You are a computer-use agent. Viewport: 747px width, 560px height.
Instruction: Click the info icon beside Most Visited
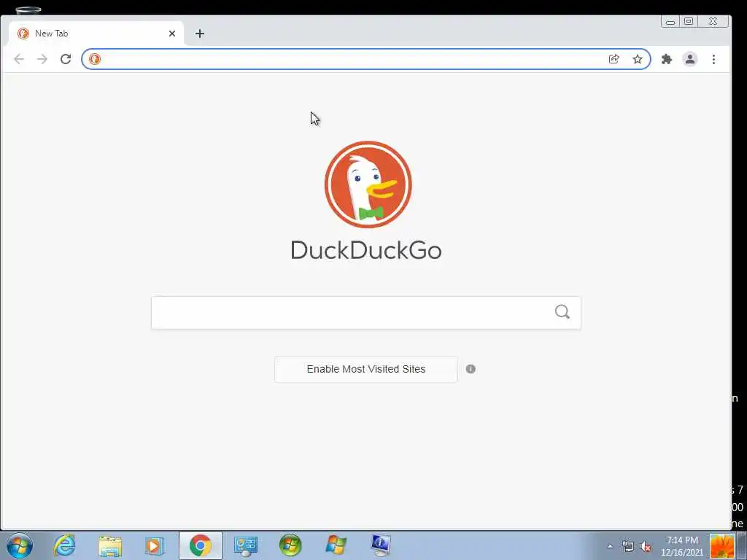pos(471,369)
